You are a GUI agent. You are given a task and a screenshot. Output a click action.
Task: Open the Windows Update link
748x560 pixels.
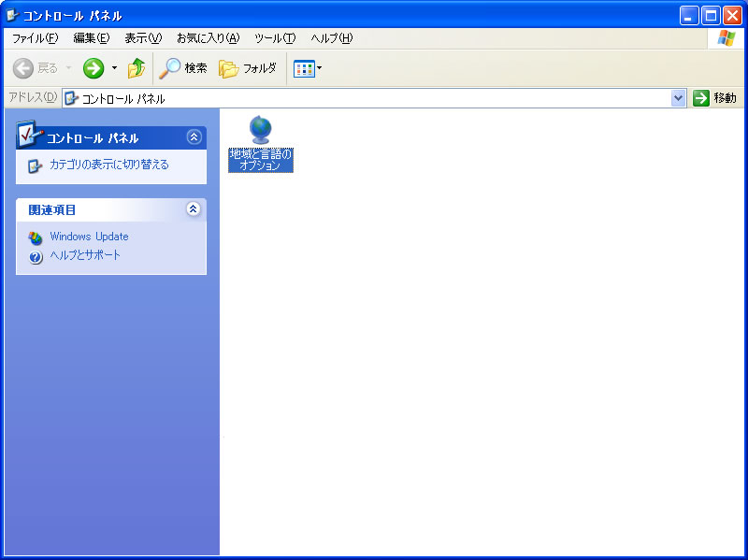[x=89, y=237]
